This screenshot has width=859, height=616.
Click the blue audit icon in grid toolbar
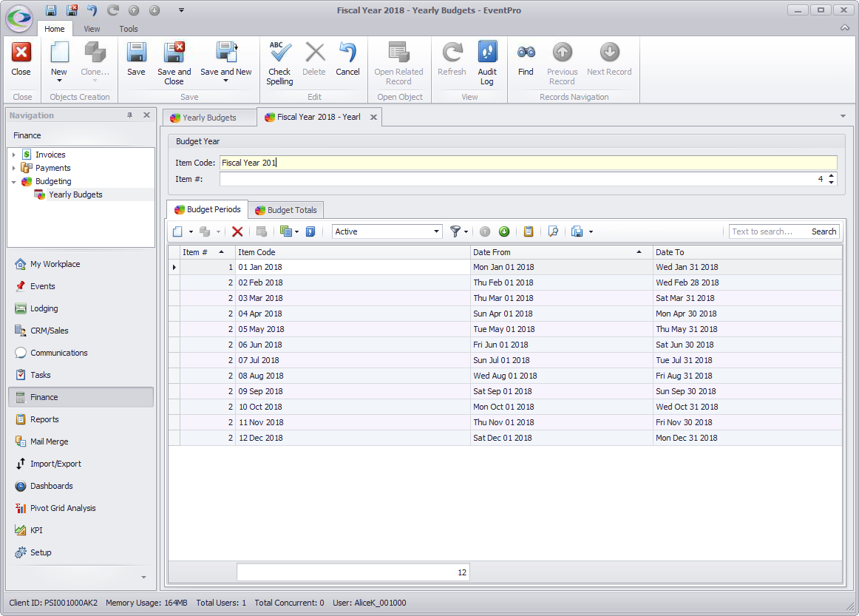310,231
